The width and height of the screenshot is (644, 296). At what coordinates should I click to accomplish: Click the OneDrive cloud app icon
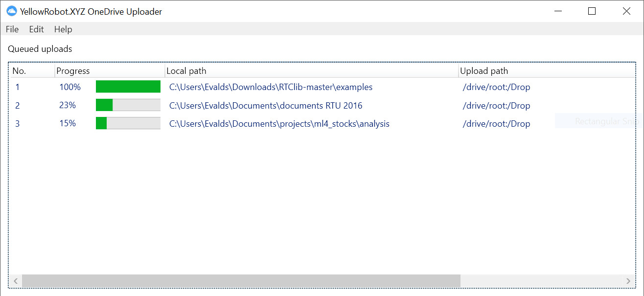(12, 11)
